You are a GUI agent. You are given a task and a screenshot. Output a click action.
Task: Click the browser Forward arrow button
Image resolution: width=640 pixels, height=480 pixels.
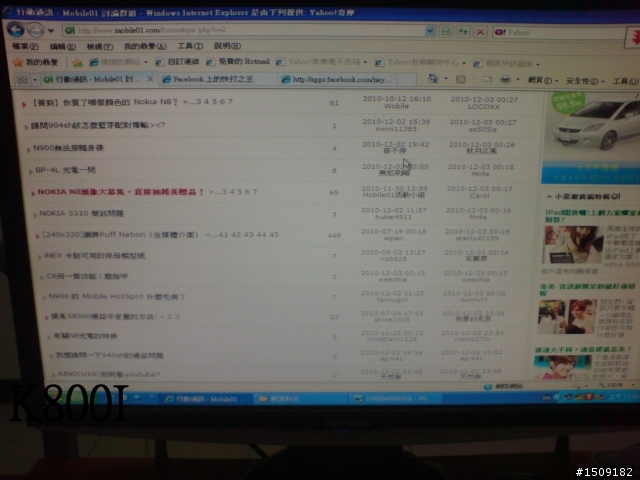(x=36, y=30)
